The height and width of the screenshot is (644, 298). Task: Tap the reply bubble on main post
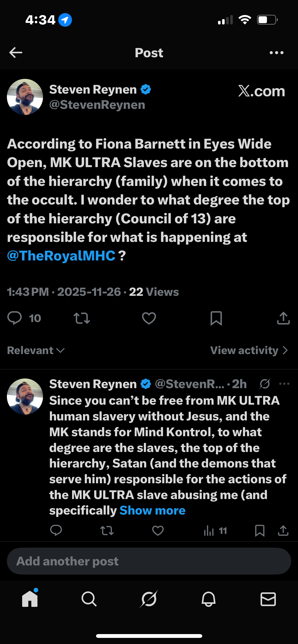[15, 318]
